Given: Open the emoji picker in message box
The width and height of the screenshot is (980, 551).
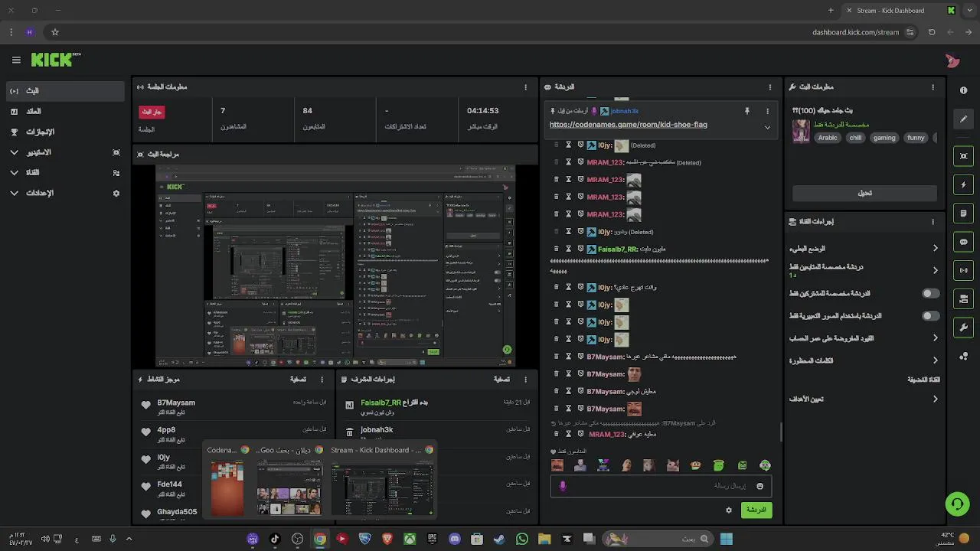Looking at the screenshot, I should [x=759, y=486].
